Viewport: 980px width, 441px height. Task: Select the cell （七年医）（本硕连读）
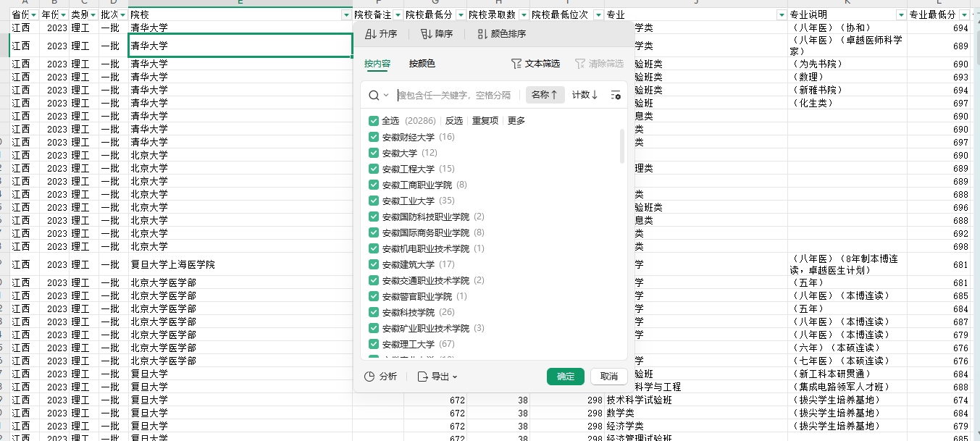tap(847, 361)
